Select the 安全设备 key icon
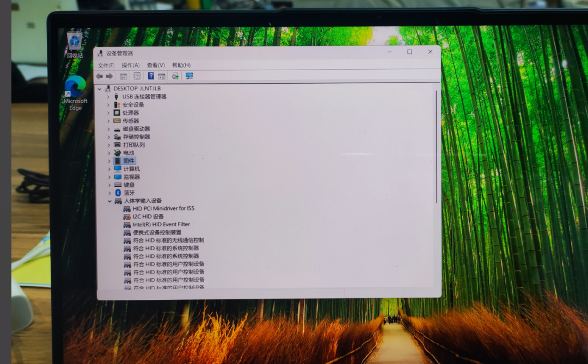 [x=117, y=105]
